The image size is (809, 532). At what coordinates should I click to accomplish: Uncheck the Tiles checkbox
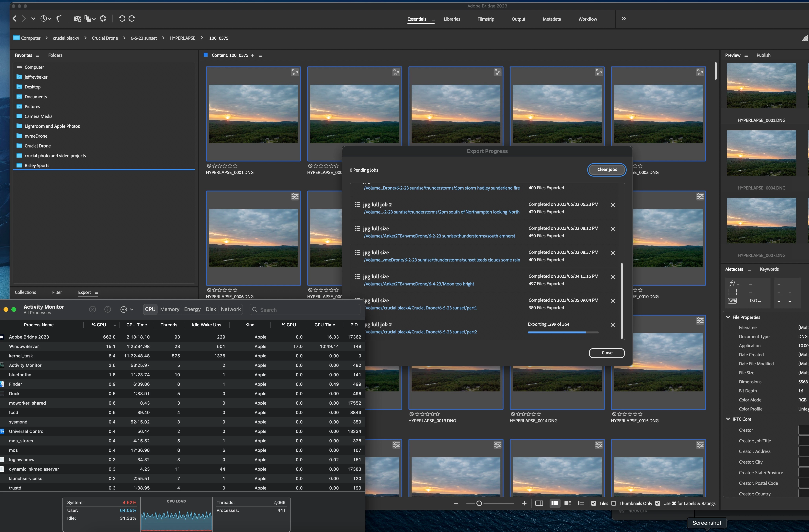coord(594,503)
